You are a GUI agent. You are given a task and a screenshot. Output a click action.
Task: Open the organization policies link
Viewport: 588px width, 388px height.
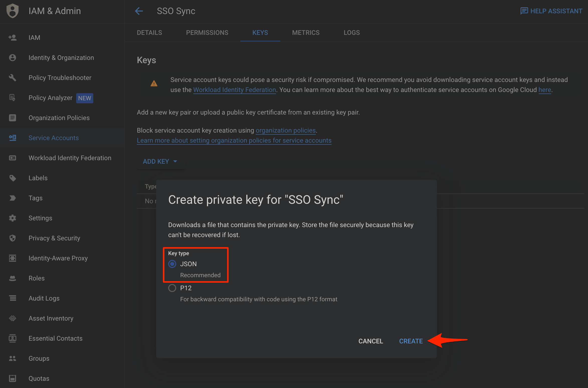tap(285, 130)
